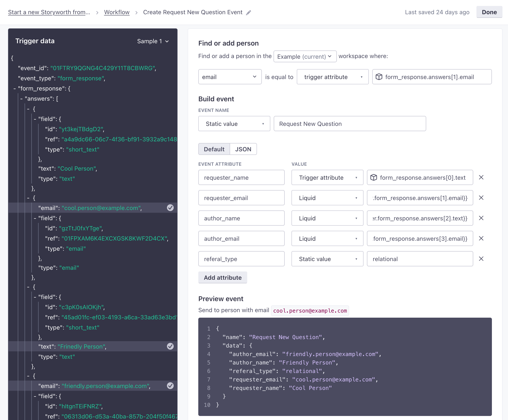Click the Workflow breadcrumb link

point(118,12)
